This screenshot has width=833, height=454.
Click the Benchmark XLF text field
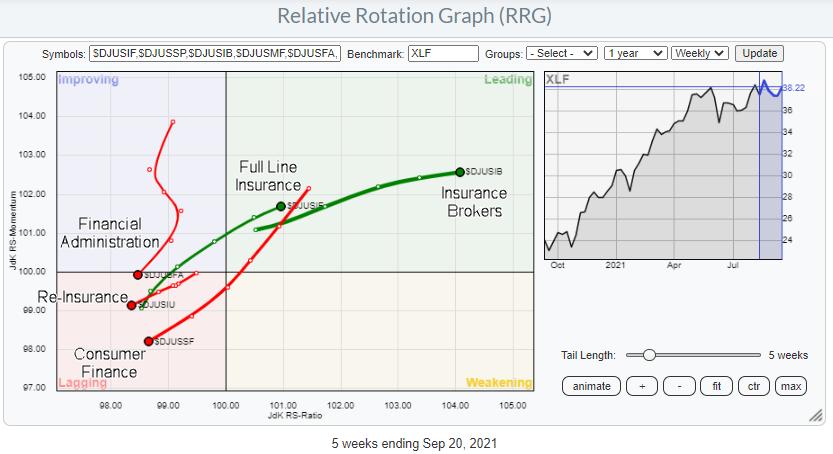tap(443, 53)
